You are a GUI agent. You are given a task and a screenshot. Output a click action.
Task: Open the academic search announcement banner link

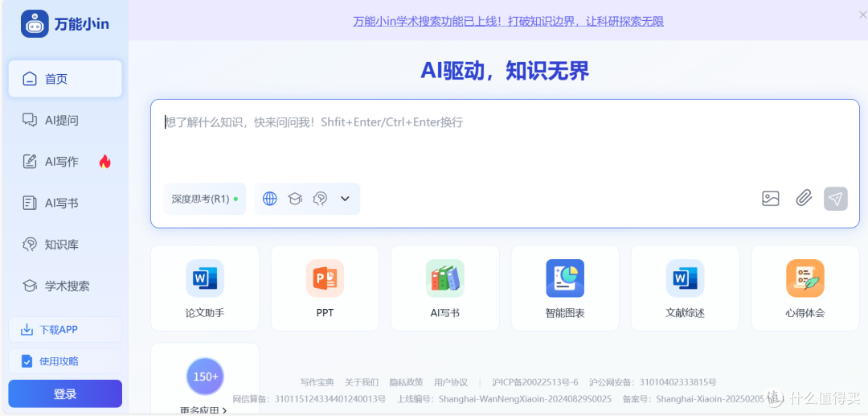point(508,22)
